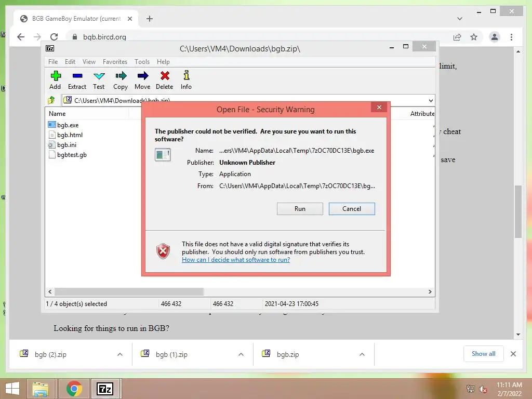Click the Copy toolbar icon in 7-Zip
The width and height of the screenshot is (532, 399).
point(121,76)
